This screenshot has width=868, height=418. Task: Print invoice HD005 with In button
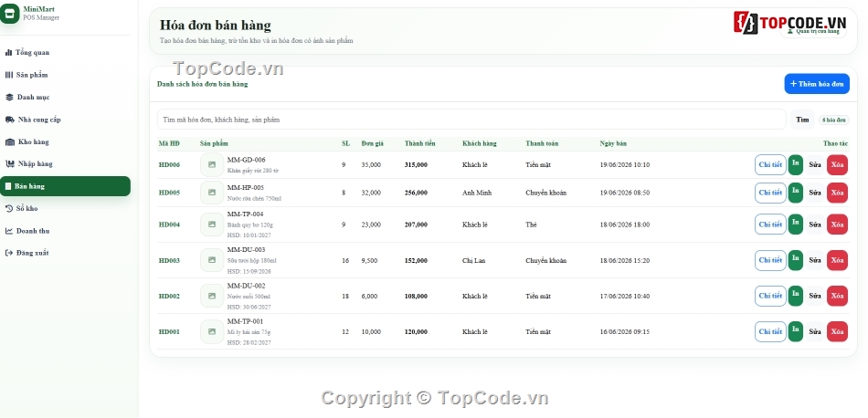(796, 193)
